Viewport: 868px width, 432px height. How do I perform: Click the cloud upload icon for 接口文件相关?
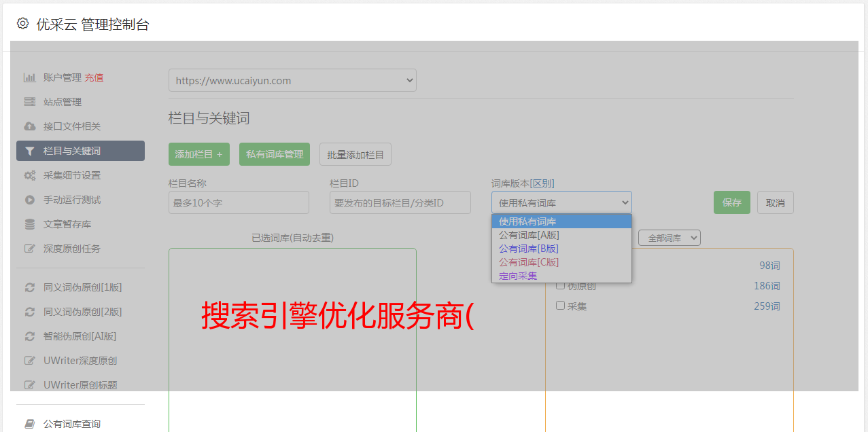click(29, 126)
